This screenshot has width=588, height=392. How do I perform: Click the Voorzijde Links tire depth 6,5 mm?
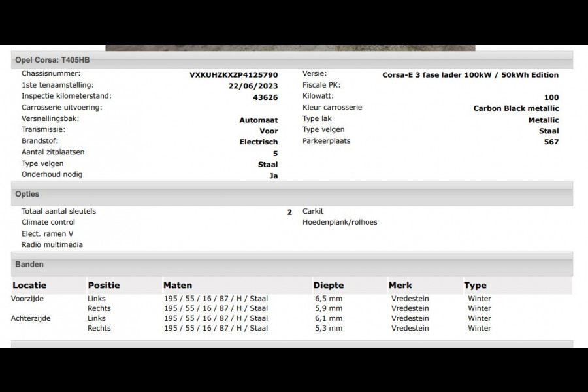327,298
